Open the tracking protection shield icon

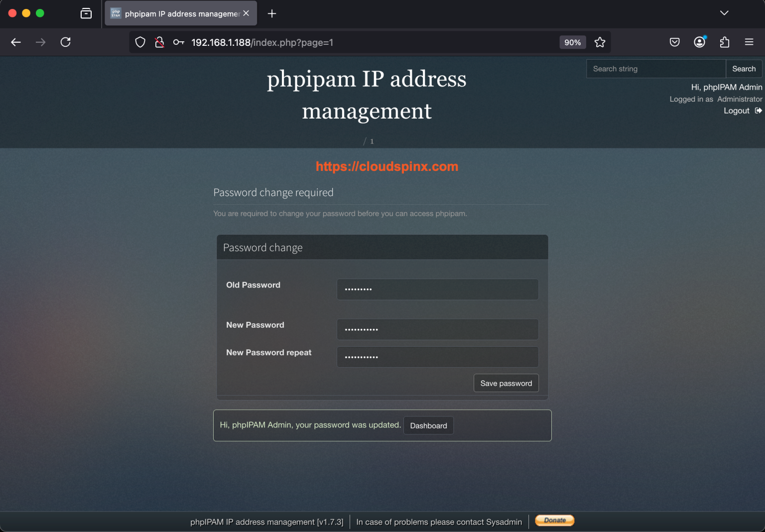point(140,42)
